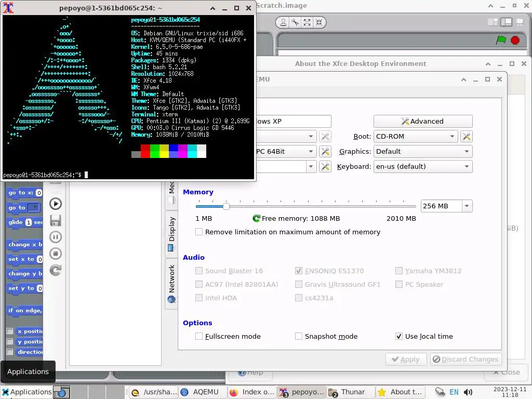This screenshot has width=532, height=399.
Task: Click the VM name field showing ows XP
Action: [294, 121]
